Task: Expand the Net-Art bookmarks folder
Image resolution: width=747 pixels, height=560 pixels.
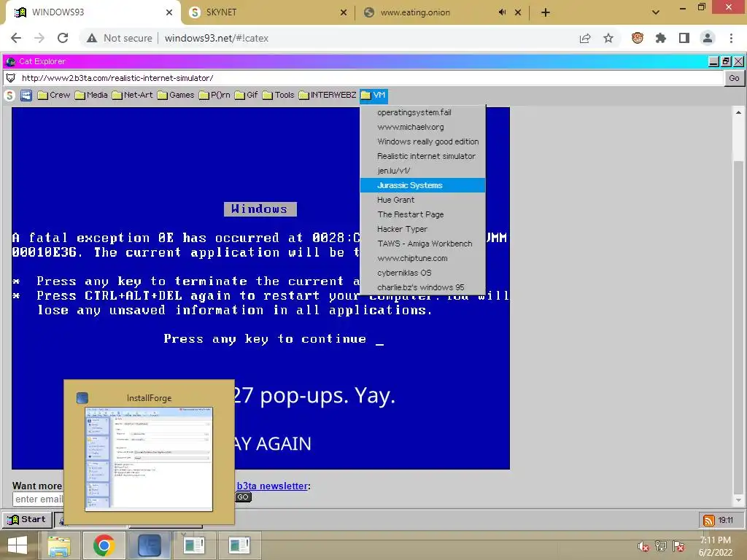Action: coord(133,96)
